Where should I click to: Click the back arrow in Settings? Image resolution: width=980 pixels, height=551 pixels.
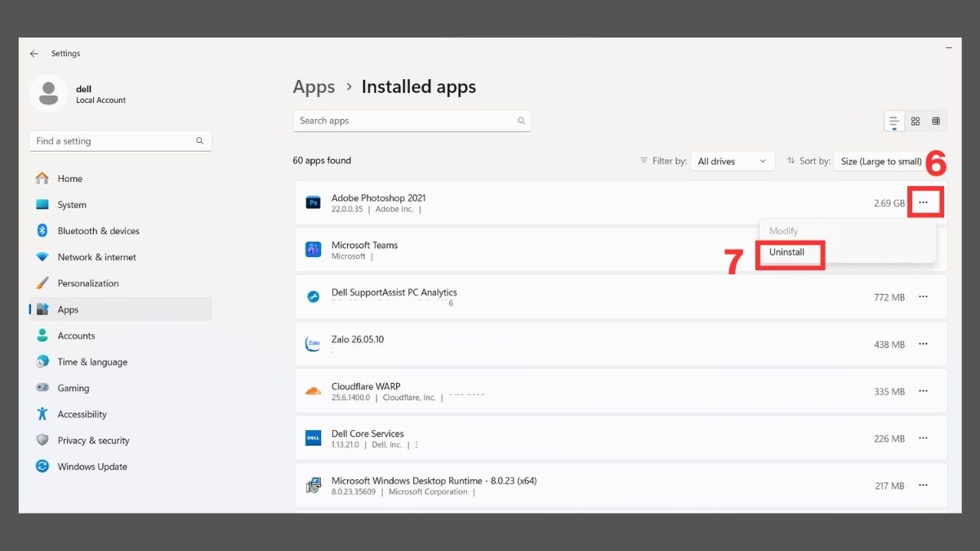[33, 54]
